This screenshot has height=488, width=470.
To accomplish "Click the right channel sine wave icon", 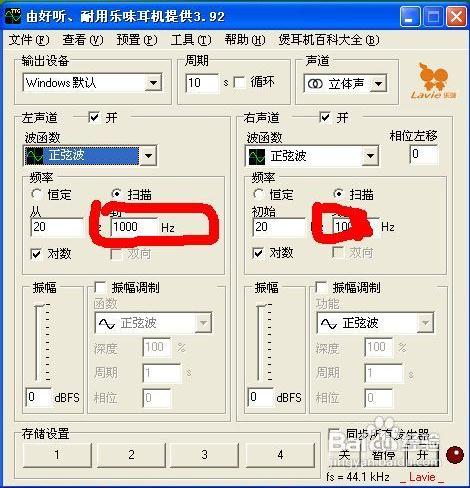I will [x=257, y=156].
